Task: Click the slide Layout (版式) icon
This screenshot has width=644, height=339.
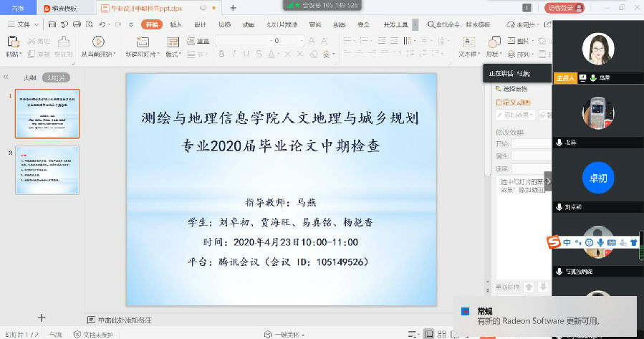Action: tap(173, 42)
